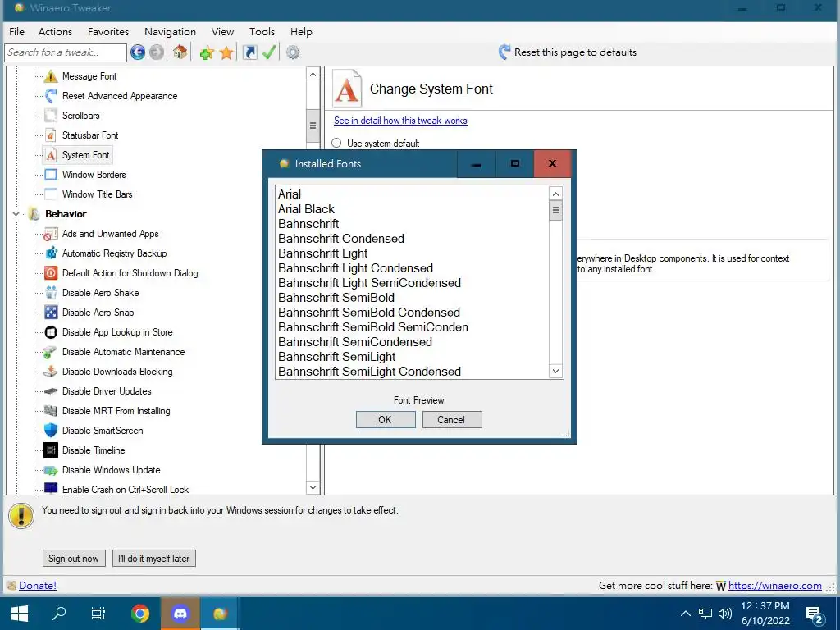The width and height of the screenshot is (840, 630).
Task: Click the font list scroll down arrow
Action: [555, 372]
